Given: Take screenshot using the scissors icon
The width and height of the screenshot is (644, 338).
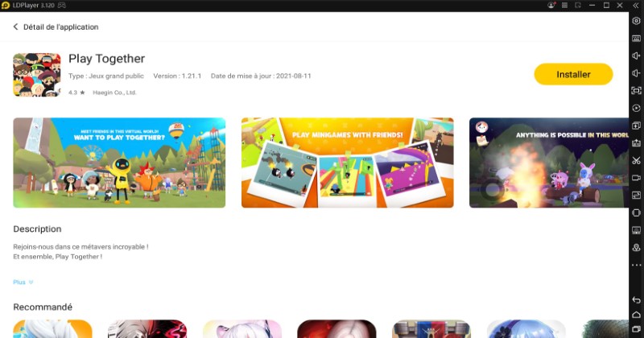Looking at the screenshot, I should tap(636, 160).
